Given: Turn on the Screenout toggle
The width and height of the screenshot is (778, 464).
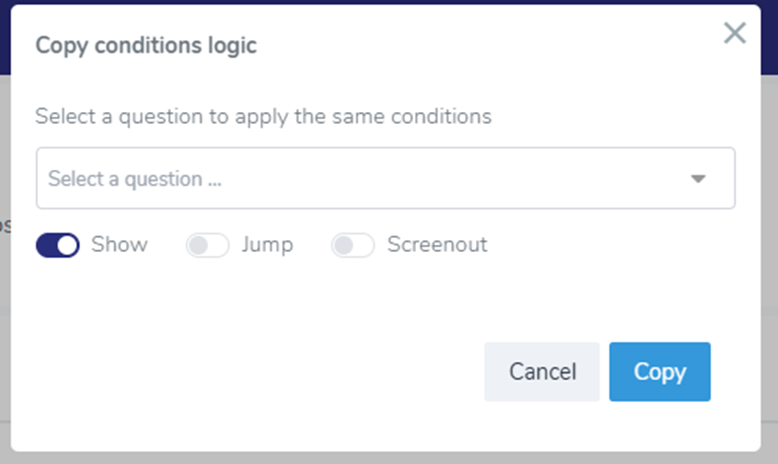Looking at the screenshot, I should pyautogui.click(x=353, y=245).
